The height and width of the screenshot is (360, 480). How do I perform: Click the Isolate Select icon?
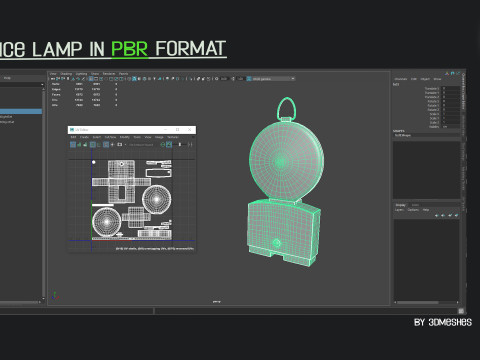click(x=190, y=79)
